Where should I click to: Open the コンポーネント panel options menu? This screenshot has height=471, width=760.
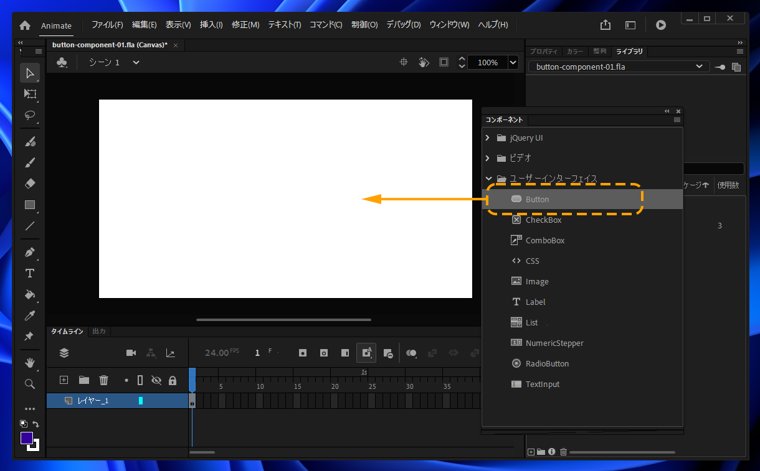pos(677,120)
